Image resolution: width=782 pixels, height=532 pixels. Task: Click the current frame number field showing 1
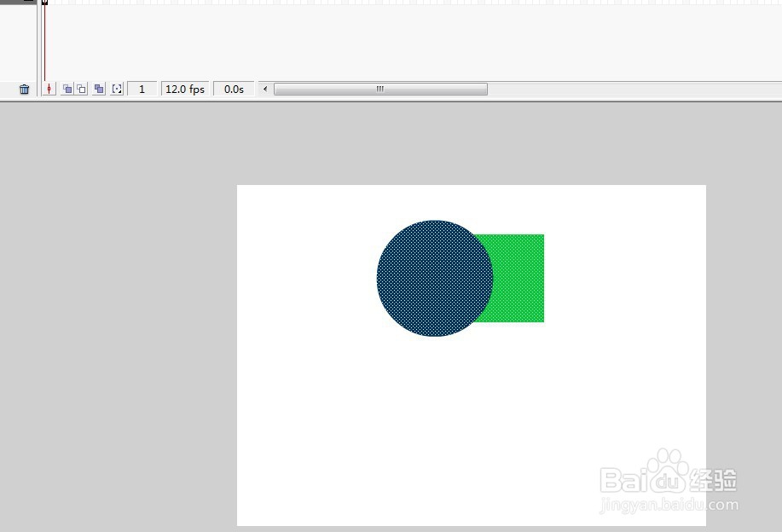click(142, 89)
